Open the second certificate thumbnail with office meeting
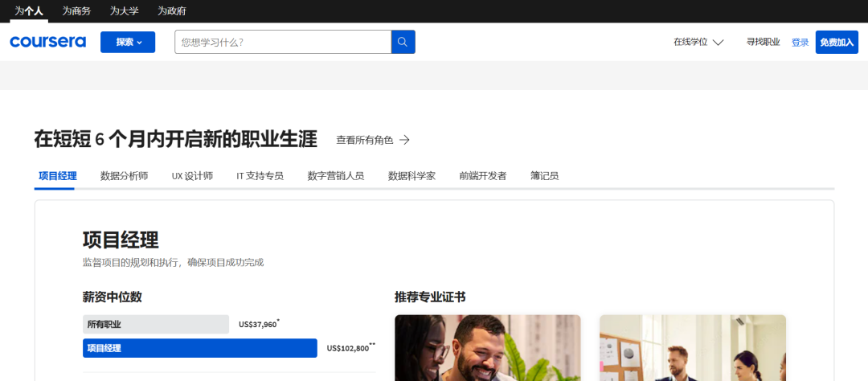The image size is (868, 381). tap(693, 348)
